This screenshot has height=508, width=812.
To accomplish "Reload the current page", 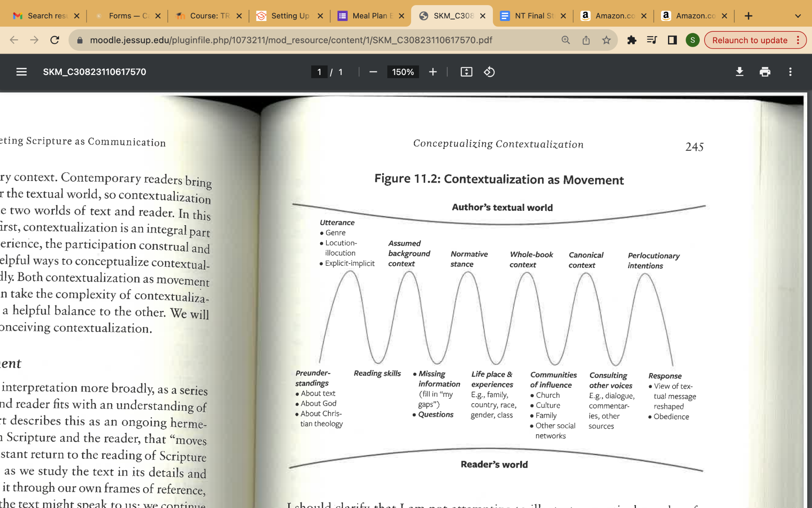I will coord(55,40).
